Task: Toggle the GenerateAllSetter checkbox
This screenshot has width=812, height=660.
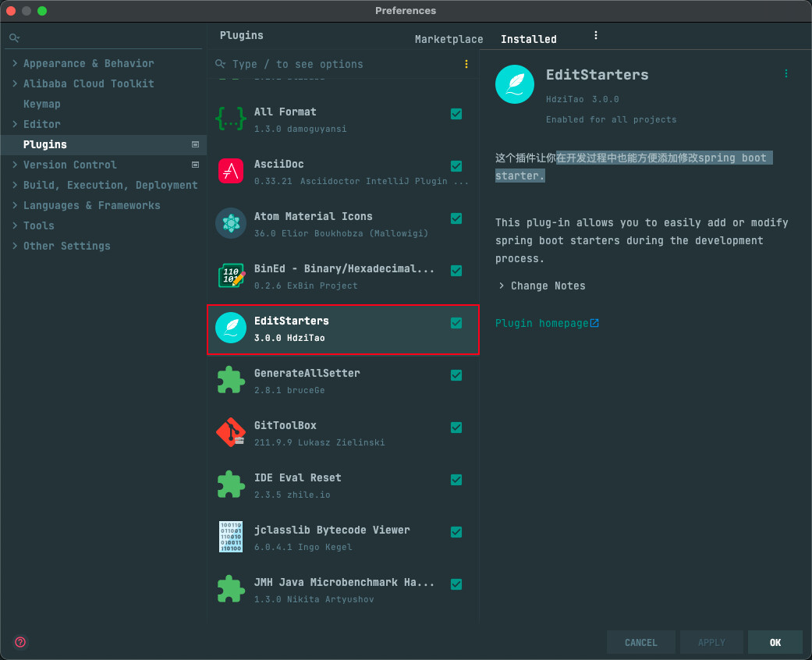Action: pyautogui.click(x=456, y=375)
